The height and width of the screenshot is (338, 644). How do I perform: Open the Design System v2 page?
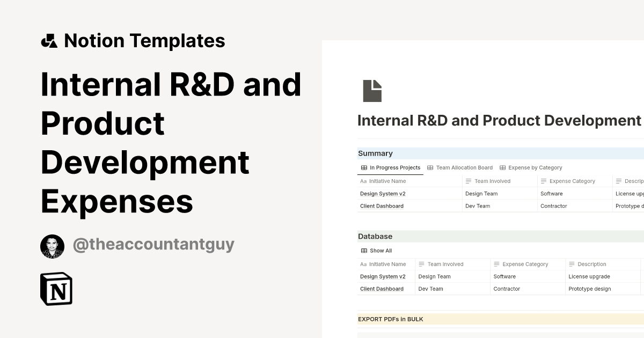382,194
